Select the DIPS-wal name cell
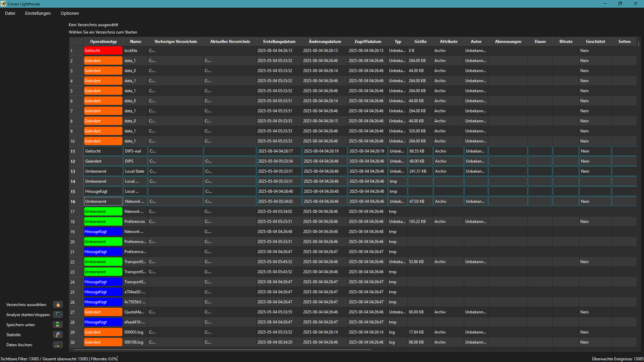Screen dimensions: 644x362 [135, 151]
